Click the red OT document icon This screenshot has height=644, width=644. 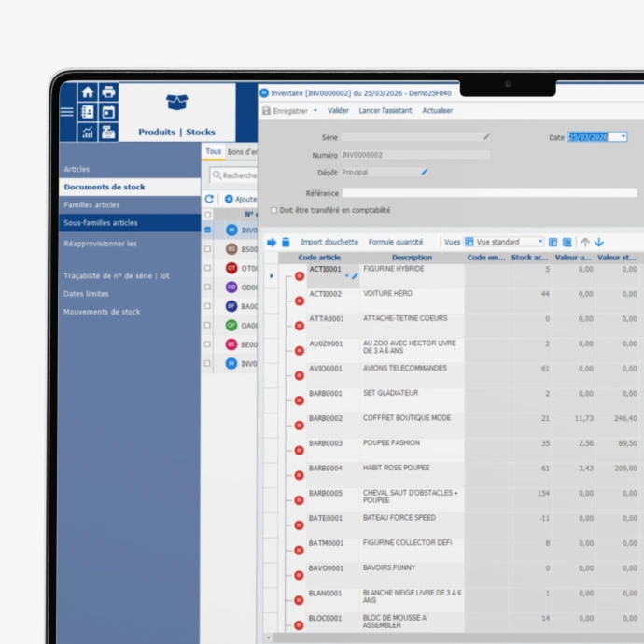pyautogui.click(x=231, y=268)
